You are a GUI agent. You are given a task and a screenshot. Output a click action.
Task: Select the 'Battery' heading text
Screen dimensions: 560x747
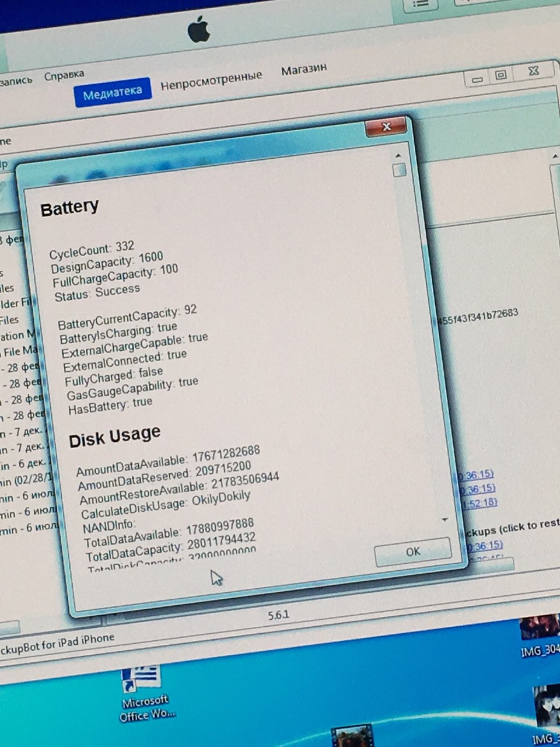tap(69, 207)
